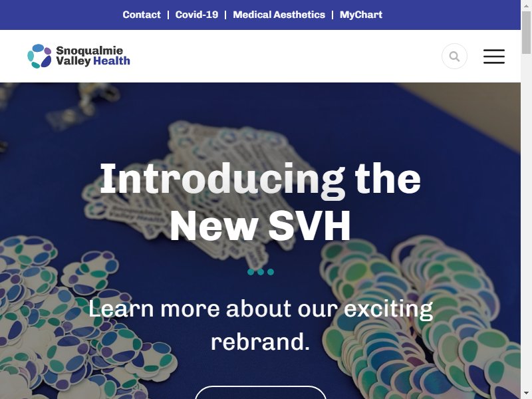The height and width of the screenshot is (399, 532).
Task: Open the Covid-19 information link
Action: (x=196, y=15)
